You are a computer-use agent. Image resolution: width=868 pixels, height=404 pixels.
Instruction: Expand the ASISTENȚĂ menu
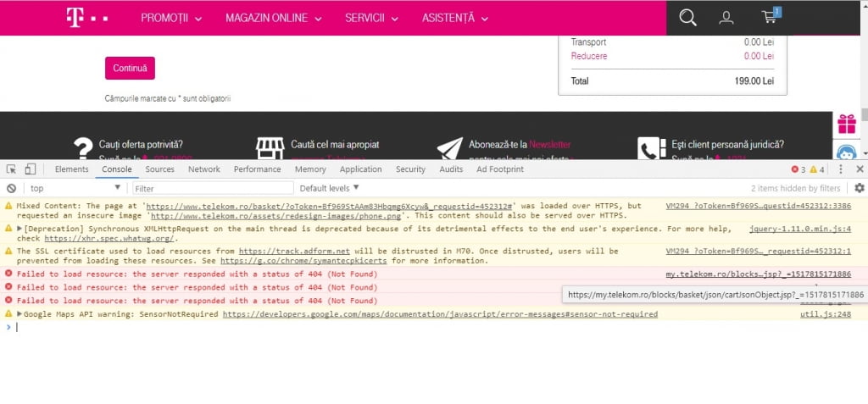point(455,19)
